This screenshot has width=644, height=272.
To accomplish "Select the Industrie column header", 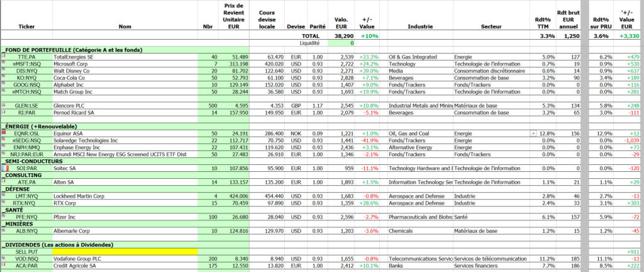I will click(x=419, y=26).
